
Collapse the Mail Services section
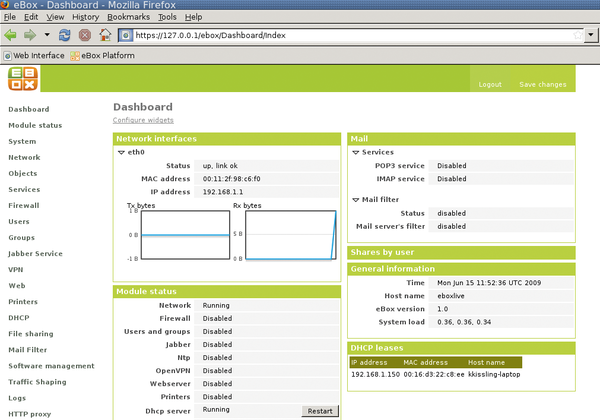tap(354, 153)
